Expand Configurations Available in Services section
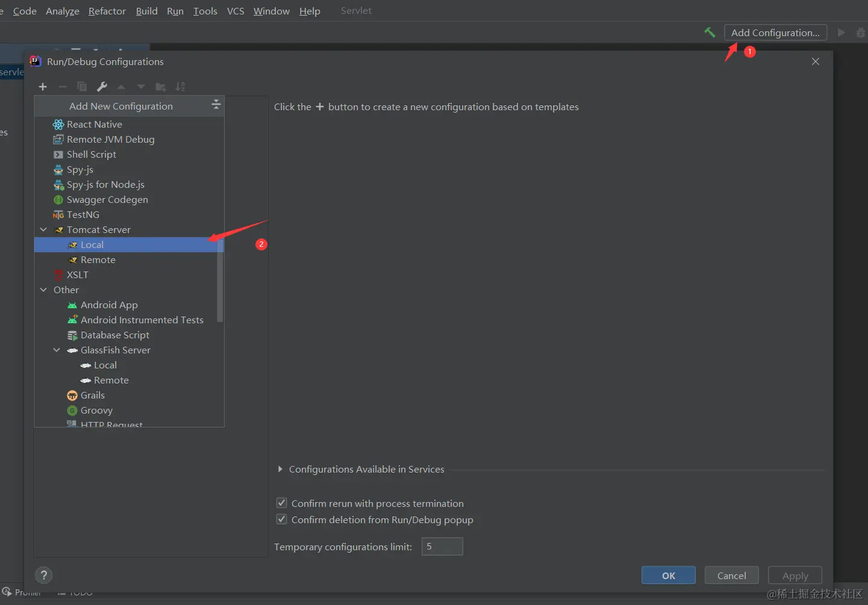The width and height of the screenshot is (868, 605). pos(280,469)
